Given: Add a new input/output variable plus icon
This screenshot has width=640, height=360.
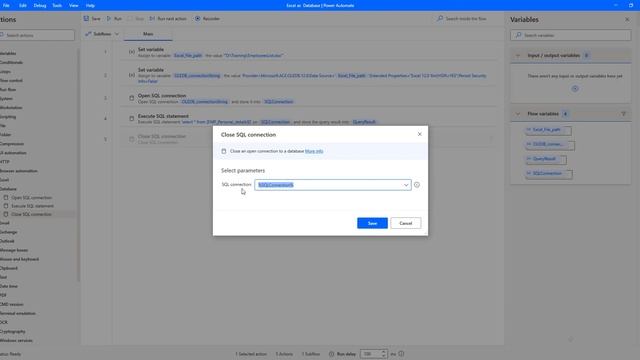Looking at the screenshot, I should tap(575, 89).
